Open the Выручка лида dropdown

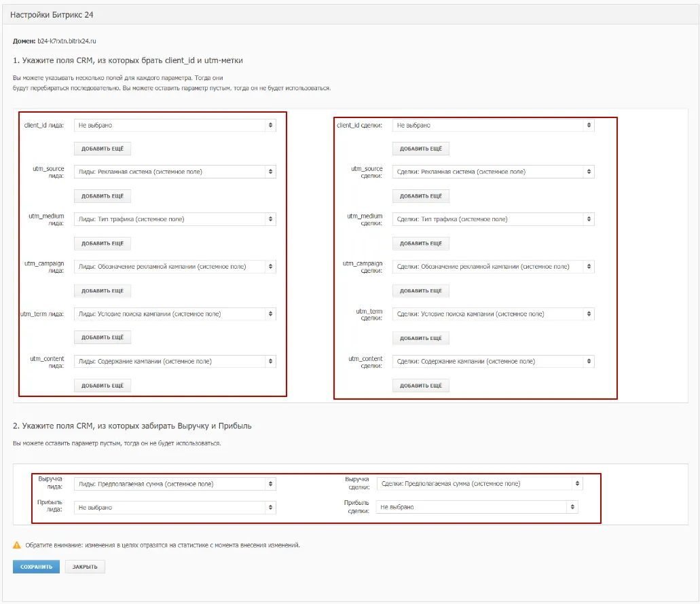pyautogui.click(x=175, y=484)
